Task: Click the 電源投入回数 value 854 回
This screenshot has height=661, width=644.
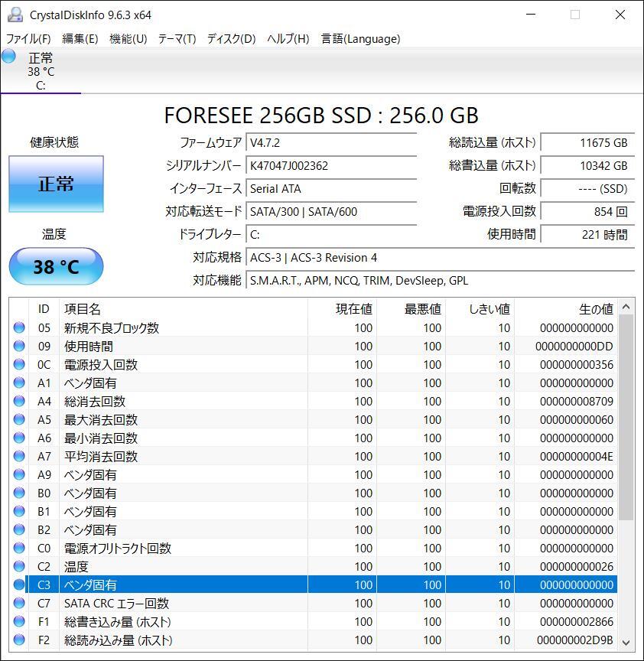Action: 587,211
